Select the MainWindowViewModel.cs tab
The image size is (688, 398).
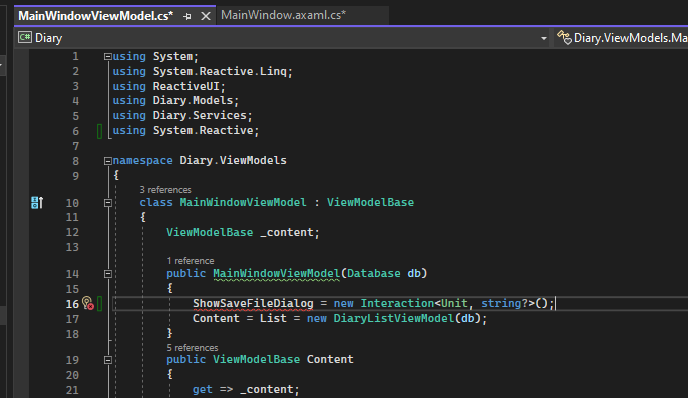coord(96,16)
